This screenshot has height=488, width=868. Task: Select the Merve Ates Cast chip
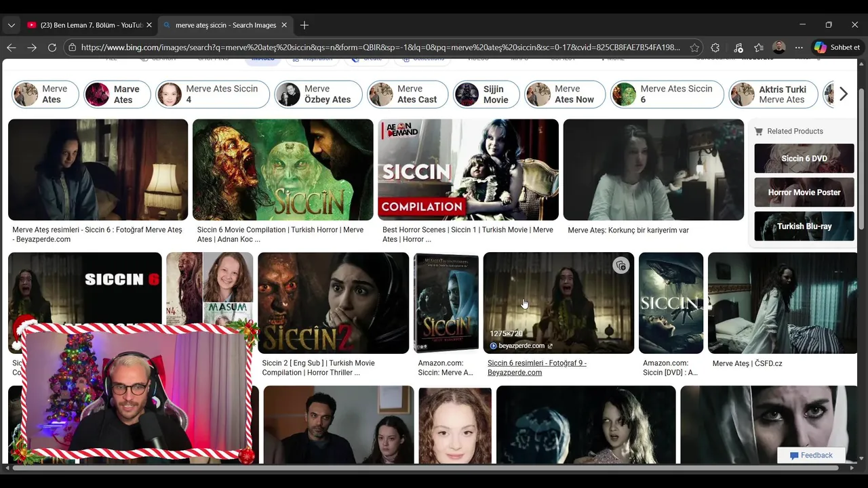click(x=408, y=94)
